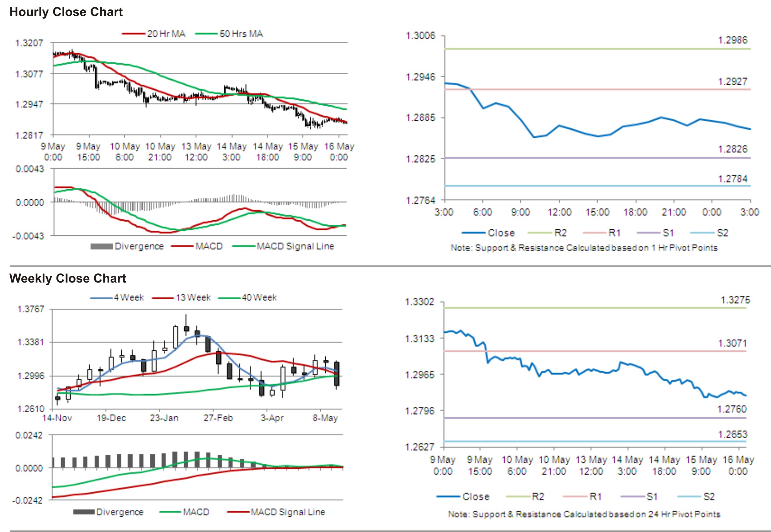This screenshot has width=771, height=532.
Task: Click the red 20 Hr MA legend line
Action: 133,34
